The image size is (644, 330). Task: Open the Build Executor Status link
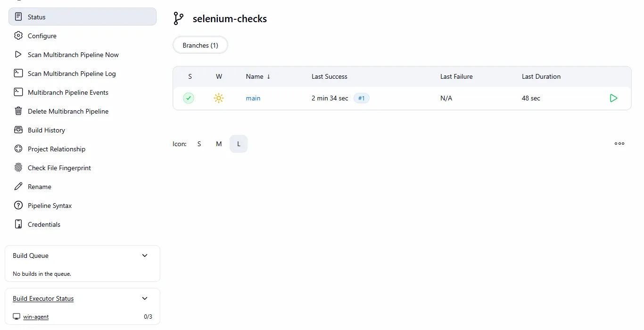(x=43, y=298)
